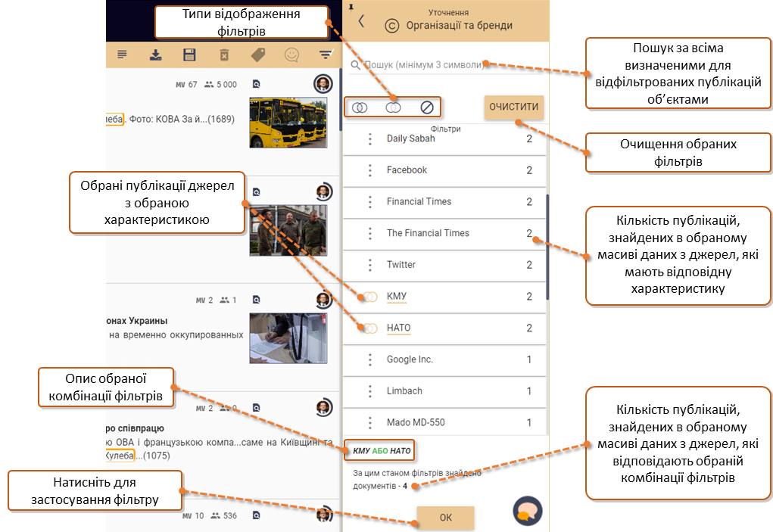Screen dimensions: 773x532
Task: Open the yellow buses thumbnail
Action: tap(288, 123)
